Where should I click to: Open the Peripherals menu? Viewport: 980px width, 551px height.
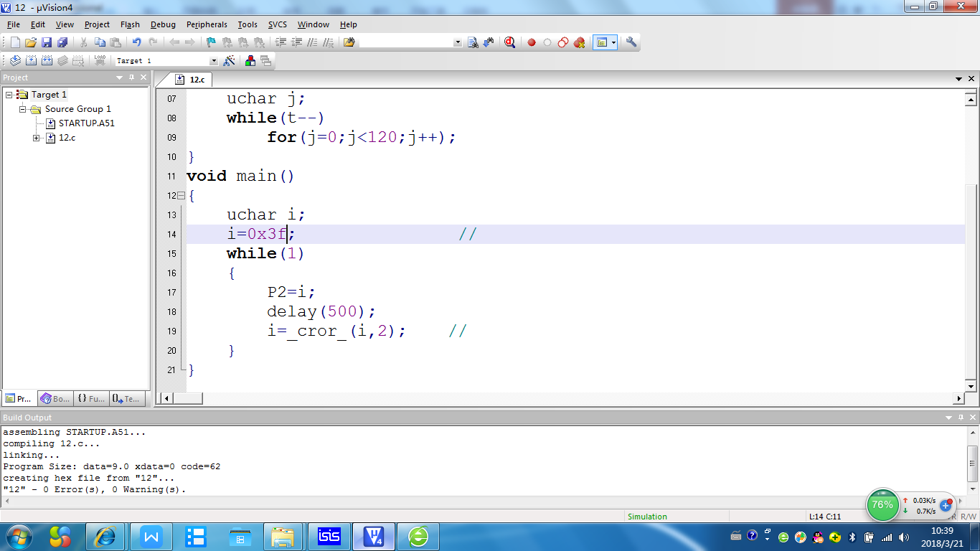[207, 24]
